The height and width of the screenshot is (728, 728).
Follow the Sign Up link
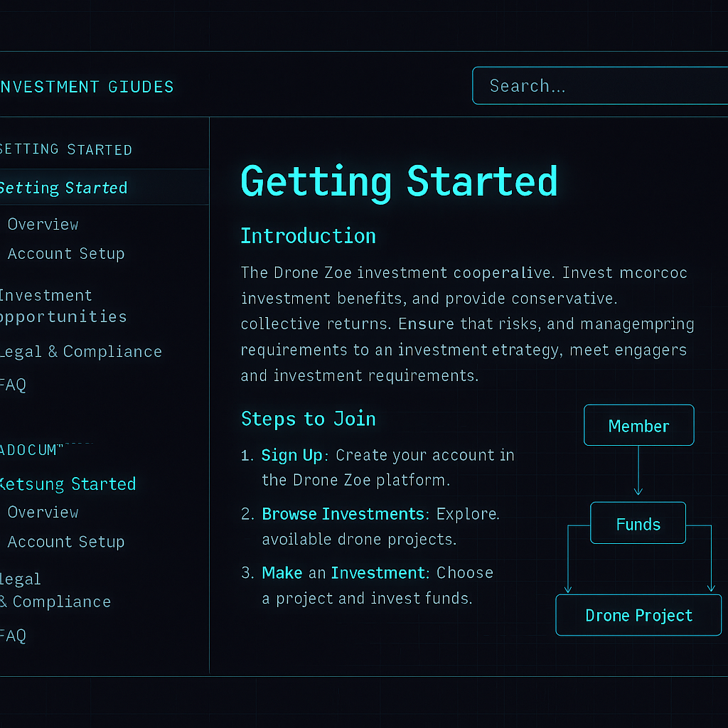click(291, 455)
